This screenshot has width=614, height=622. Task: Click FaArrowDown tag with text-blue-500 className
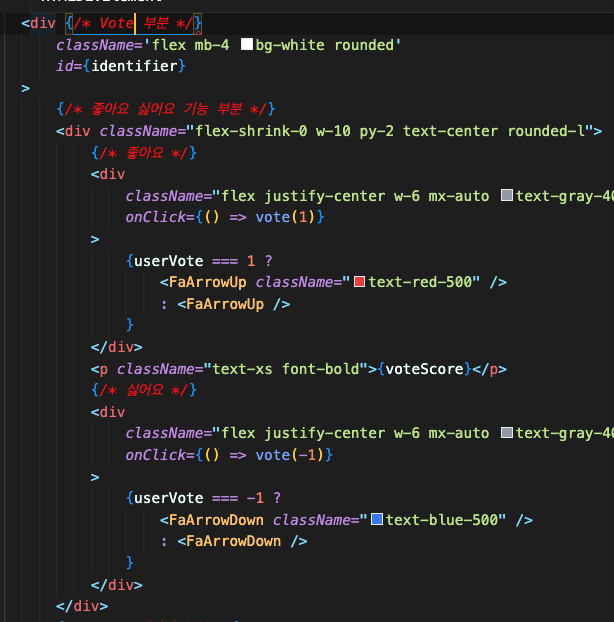(346, 520)
